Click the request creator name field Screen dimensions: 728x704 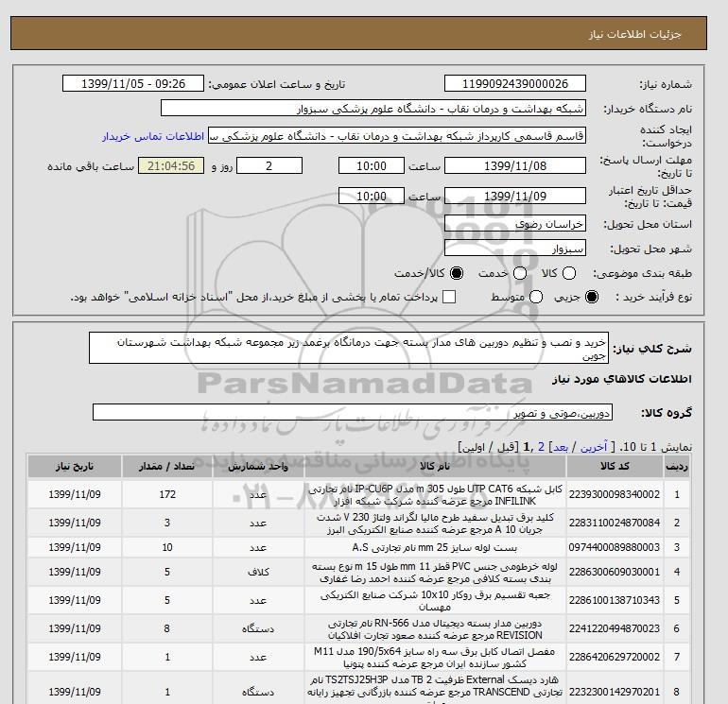point(396,136)
